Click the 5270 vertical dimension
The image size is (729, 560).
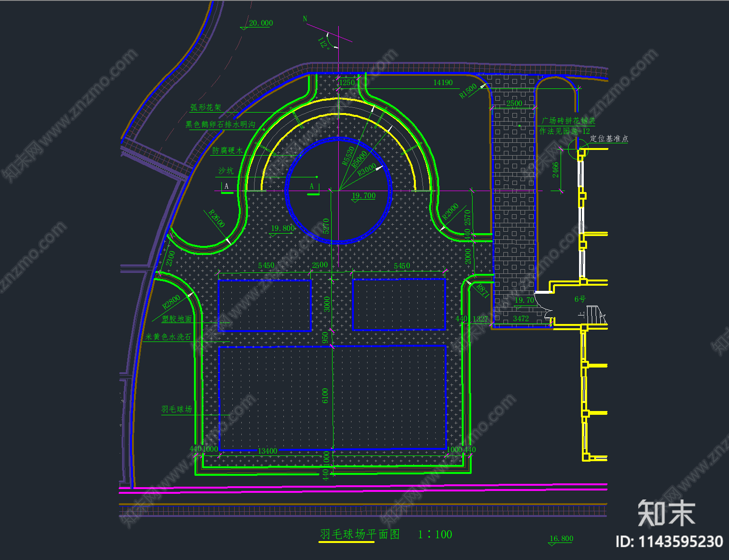coord(326,226)
